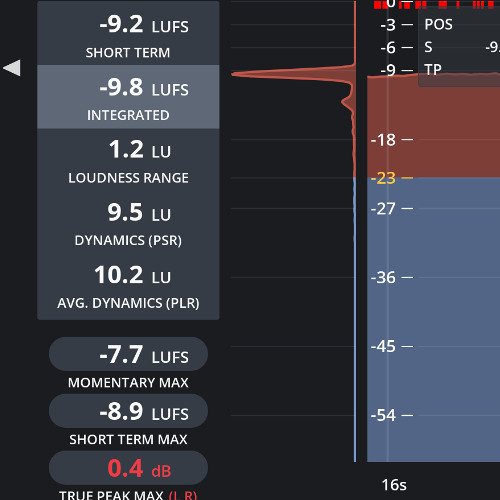500x500 pixels.
Task: Click the True Peak Max (L R) label
Action: coord(128,495)
